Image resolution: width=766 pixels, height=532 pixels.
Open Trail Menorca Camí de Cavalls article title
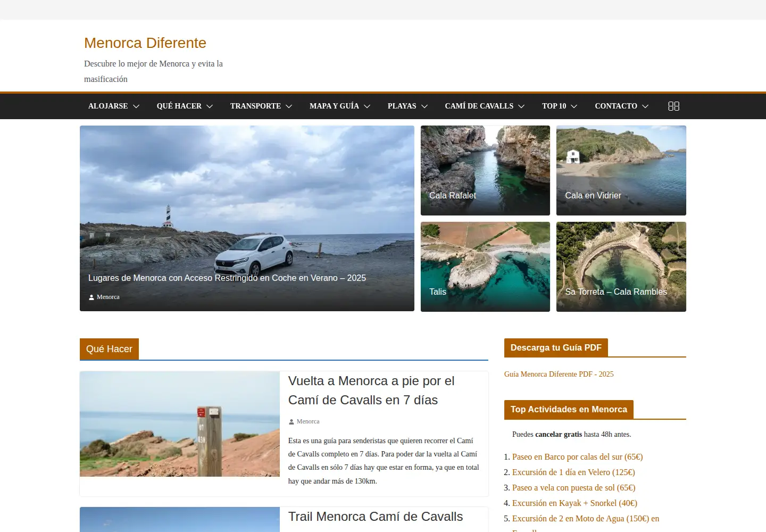point(376,517)
